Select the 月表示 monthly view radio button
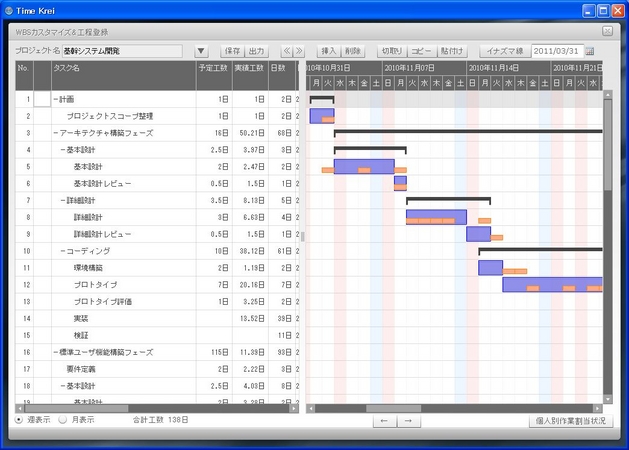This screenshot has width=629, height=450. (63, 420)
